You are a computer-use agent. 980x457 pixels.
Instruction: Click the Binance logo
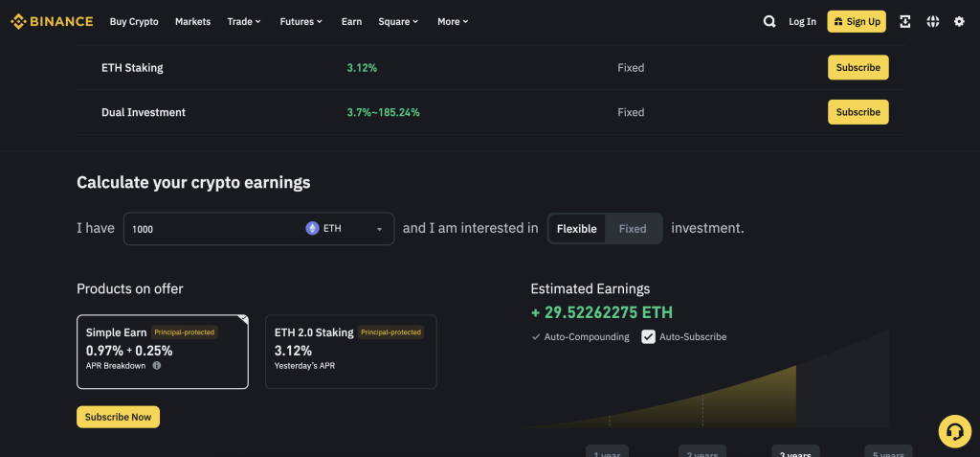coord(52,21)
